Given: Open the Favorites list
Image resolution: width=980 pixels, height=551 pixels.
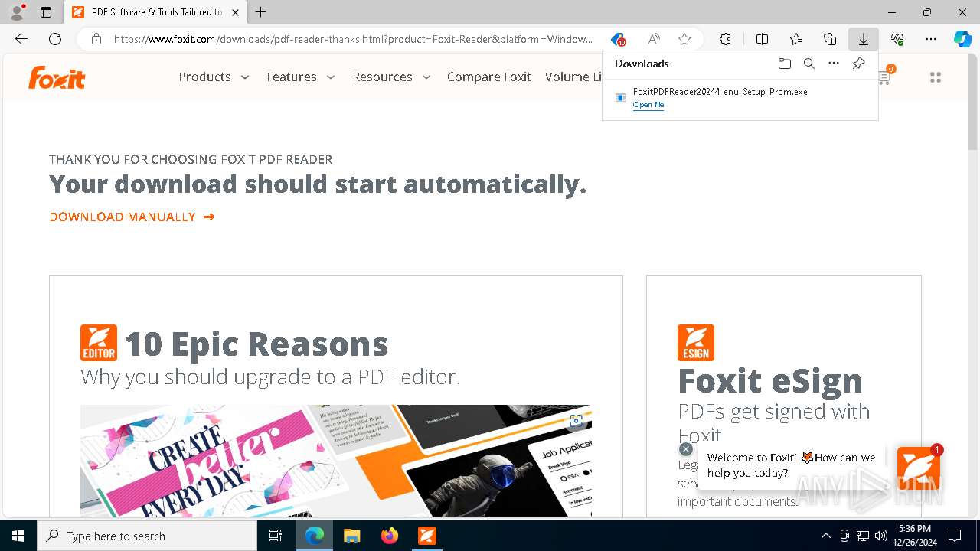Looking at the screenshot, I should (796, 39).
